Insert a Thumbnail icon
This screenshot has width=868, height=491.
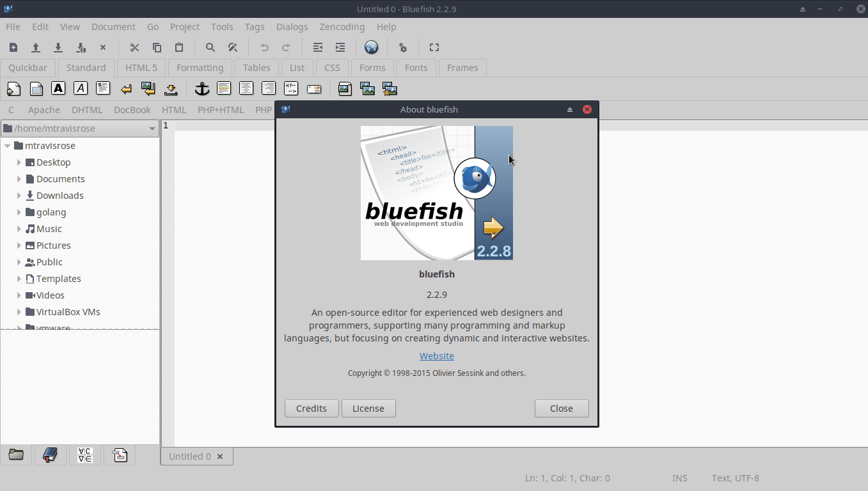point(367,89)
